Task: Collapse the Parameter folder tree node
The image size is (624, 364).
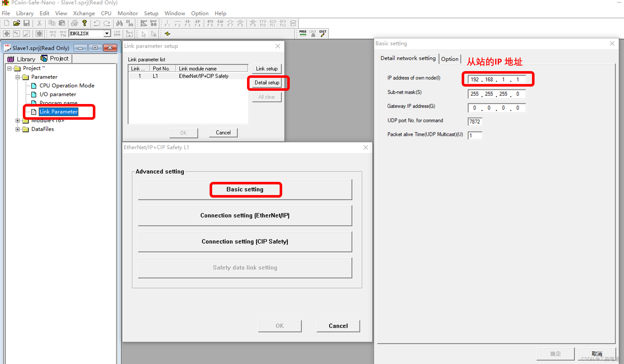Action: click(18, 77)
